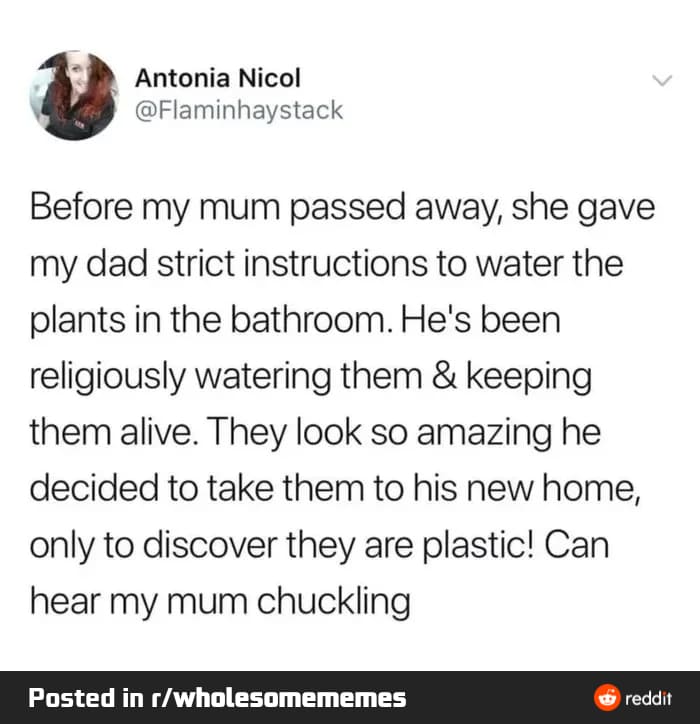This screenshot has width=700, height=724.
Task: Open the @Flaminhaystack handle link
Action: (x=238, y=110)
